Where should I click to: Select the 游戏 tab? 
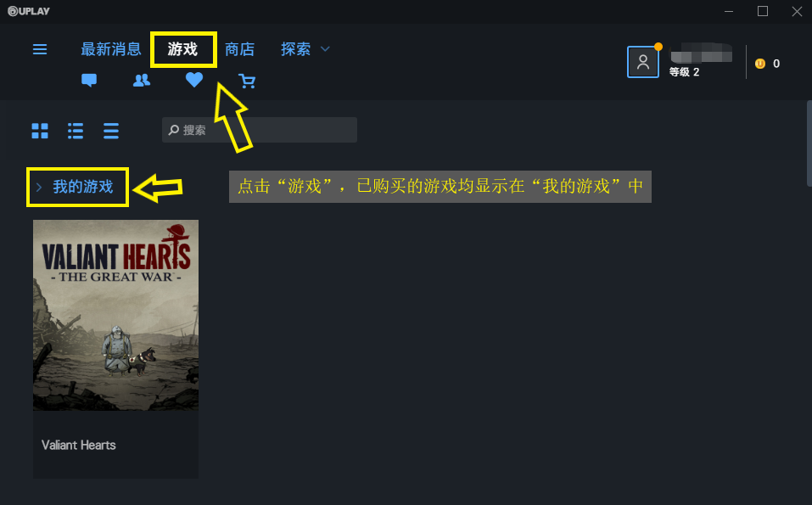pyautogui.click(x=182, y=49)
